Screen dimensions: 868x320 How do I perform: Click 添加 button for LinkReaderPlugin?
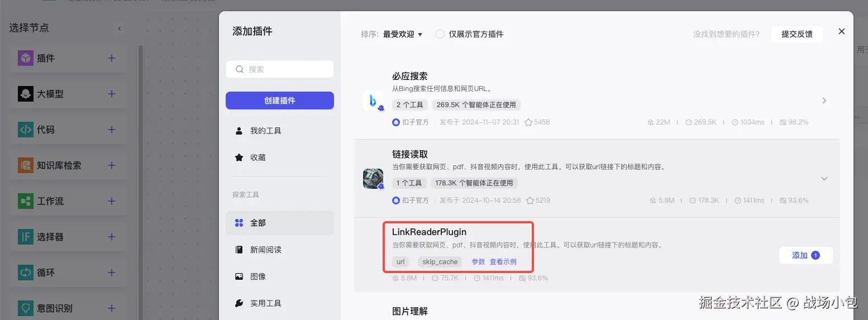806,255
